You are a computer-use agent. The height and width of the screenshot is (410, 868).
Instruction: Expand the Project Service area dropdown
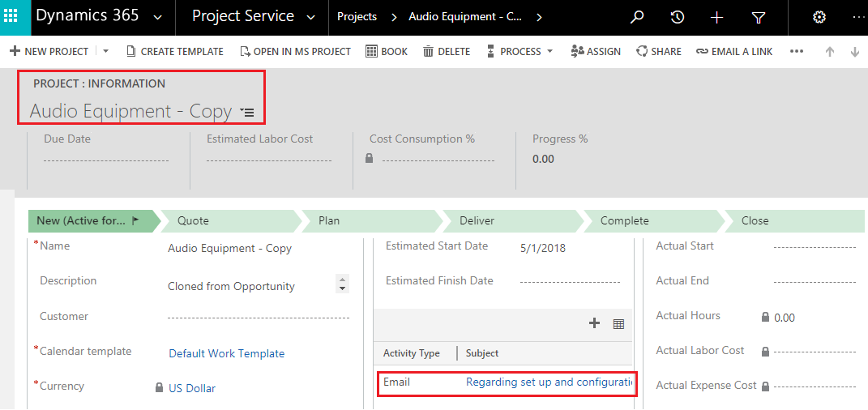311,18
